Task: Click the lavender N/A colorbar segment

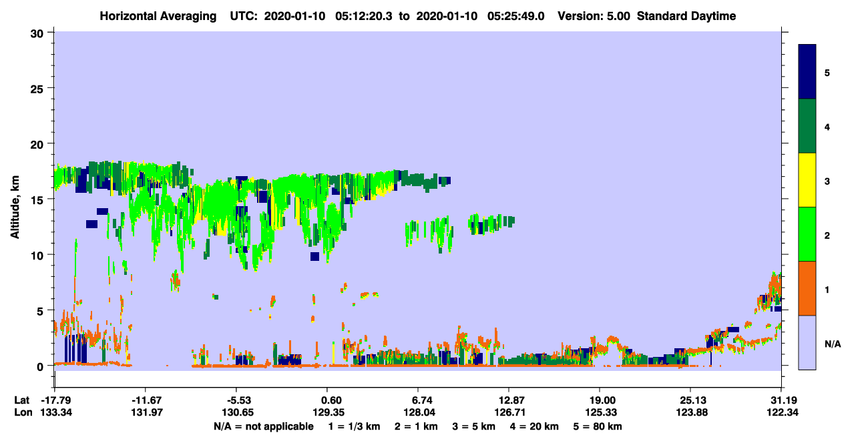Action: pyautogui.click(x=807, y=342)
